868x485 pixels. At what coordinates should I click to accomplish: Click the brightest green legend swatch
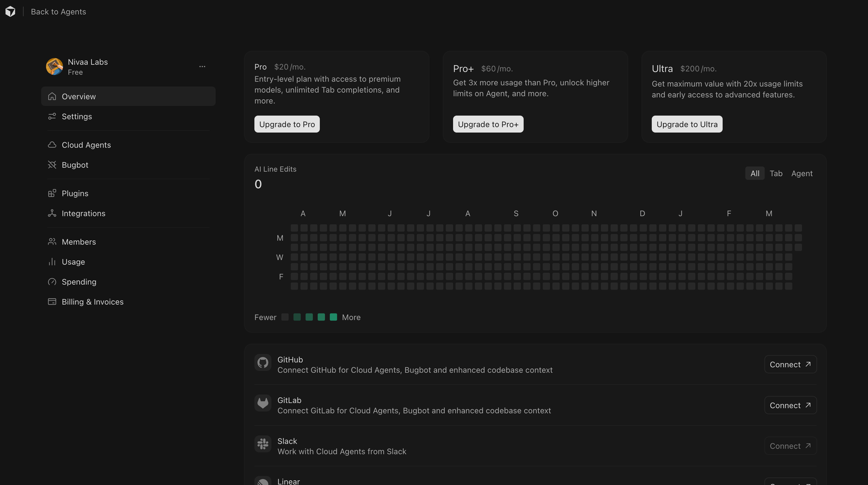coord(334,317)
